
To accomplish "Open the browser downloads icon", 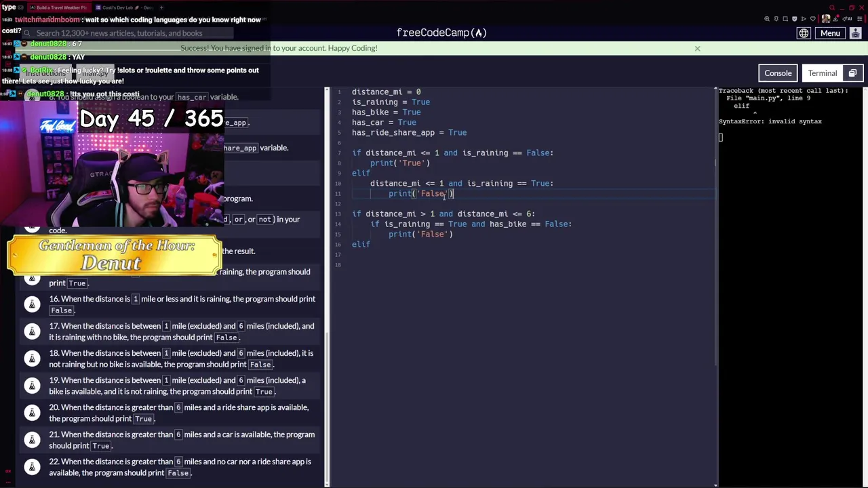I will [835, 19].
